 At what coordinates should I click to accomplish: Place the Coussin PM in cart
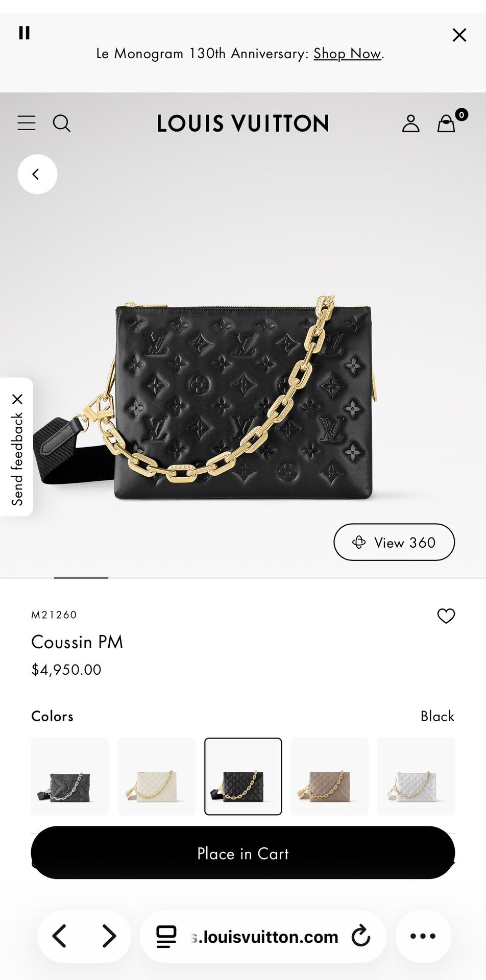[243, 853]
